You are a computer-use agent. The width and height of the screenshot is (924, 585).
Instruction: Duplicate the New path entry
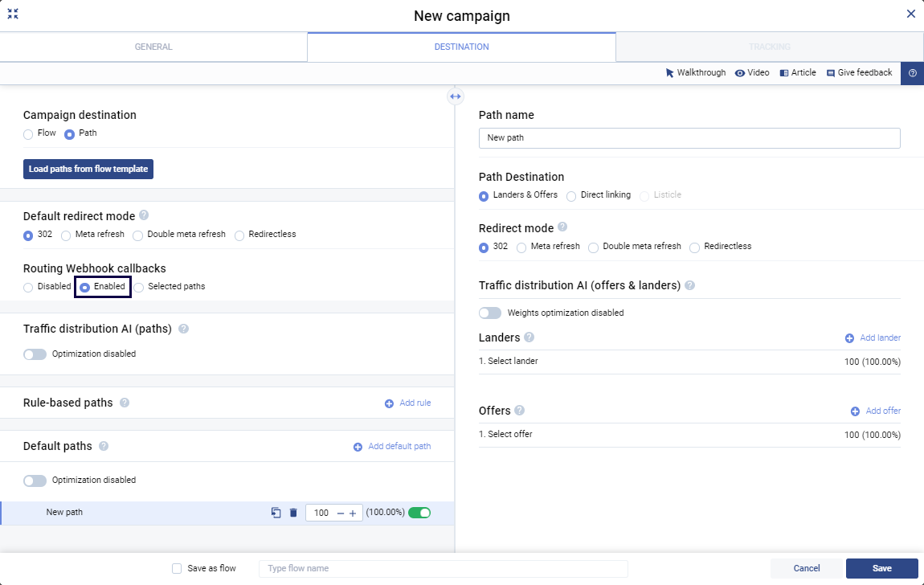(x=276, y=513)
